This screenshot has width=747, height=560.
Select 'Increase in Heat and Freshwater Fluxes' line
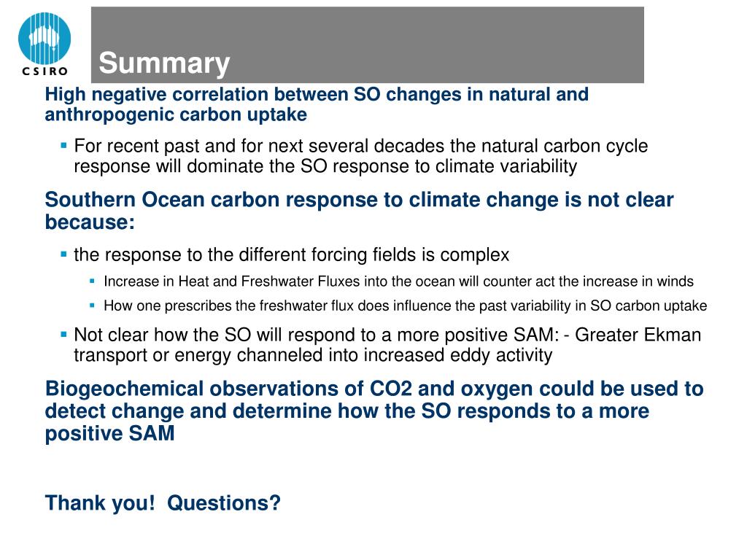tap(399, 281)
